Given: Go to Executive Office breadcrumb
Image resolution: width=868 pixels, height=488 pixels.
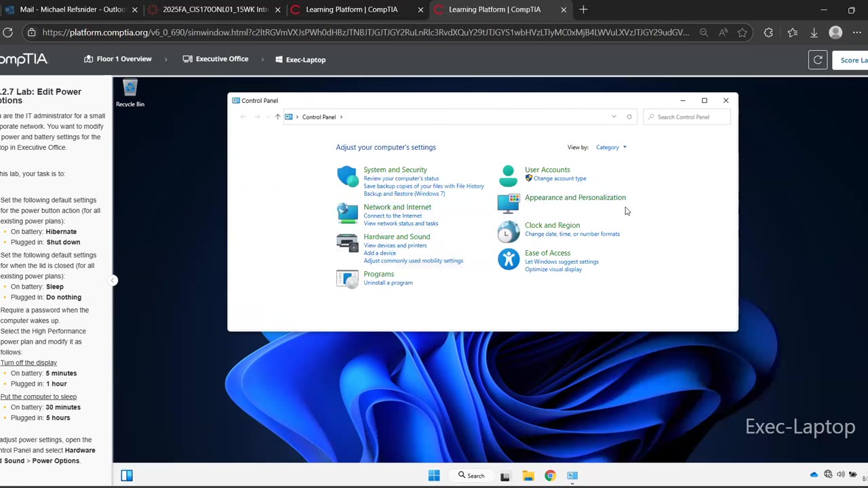Looking at the screenshot, I should click(x=216, y=59).
